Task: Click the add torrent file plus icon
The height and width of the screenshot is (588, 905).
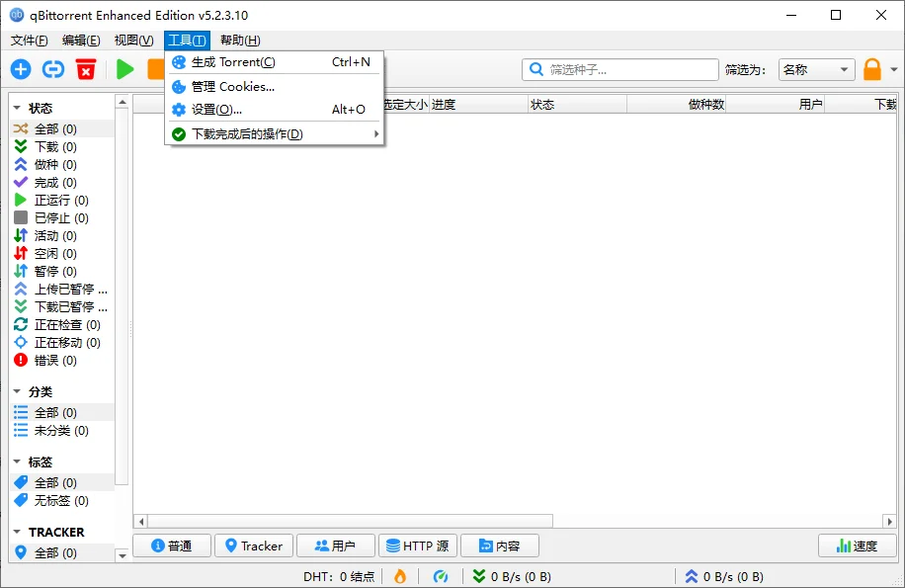Action: (21, 70)
